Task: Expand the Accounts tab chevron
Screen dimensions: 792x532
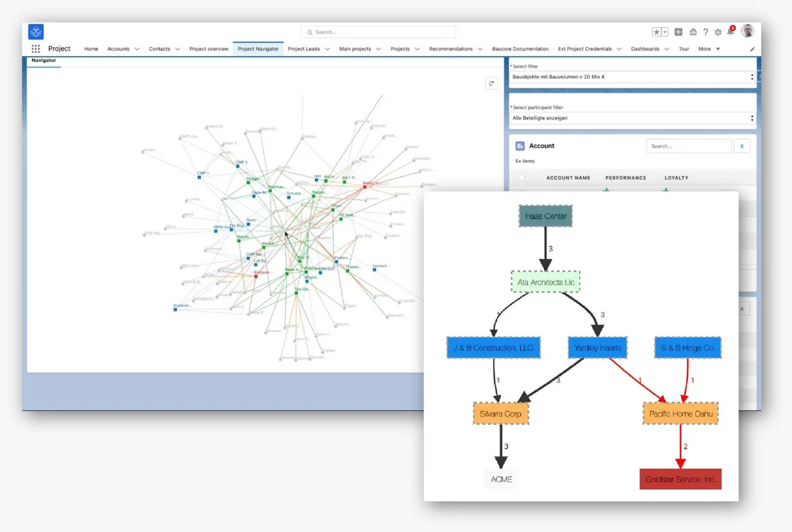Action: 137,49
